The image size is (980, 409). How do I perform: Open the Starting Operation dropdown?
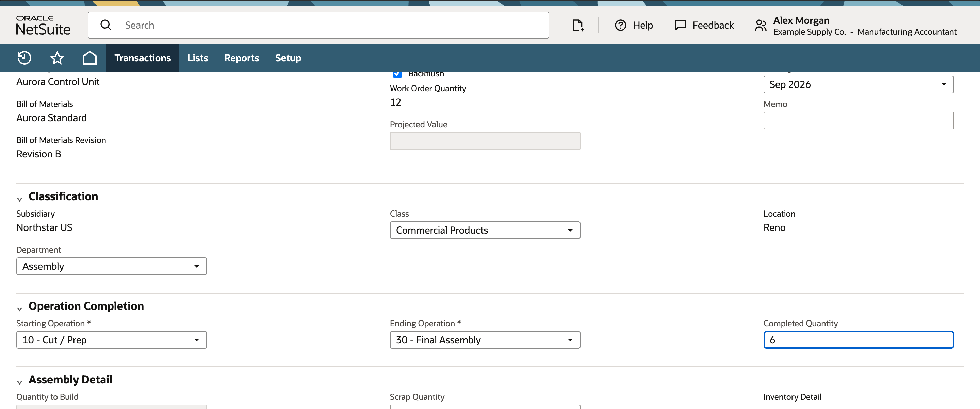[x=112, y=340]
